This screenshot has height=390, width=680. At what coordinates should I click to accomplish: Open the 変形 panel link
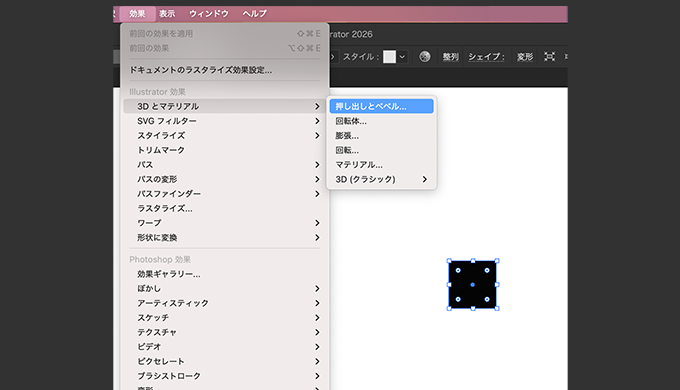[x=525, y=57]
